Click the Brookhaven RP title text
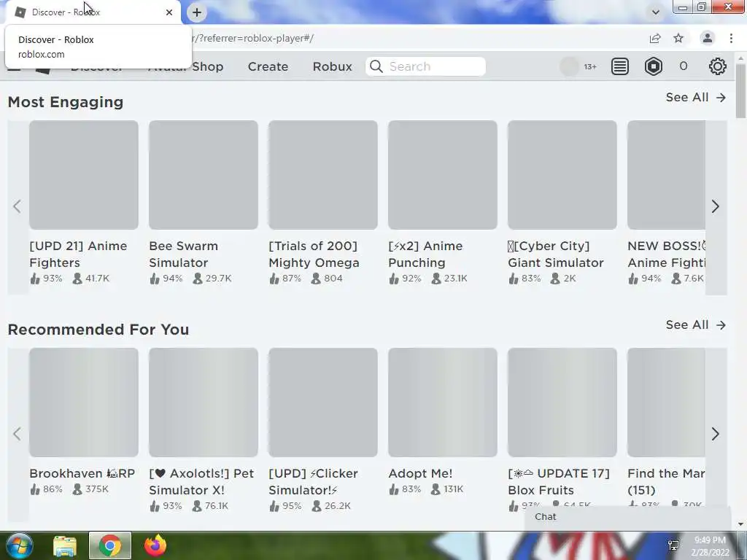The height and width of the screenshot is (560, 747). point(82,473)
